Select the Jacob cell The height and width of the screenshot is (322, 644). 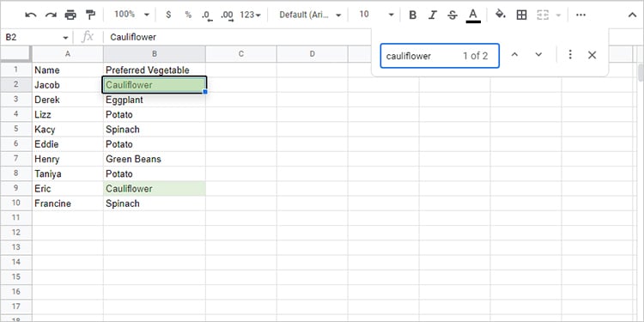click(x=68, y=85)
